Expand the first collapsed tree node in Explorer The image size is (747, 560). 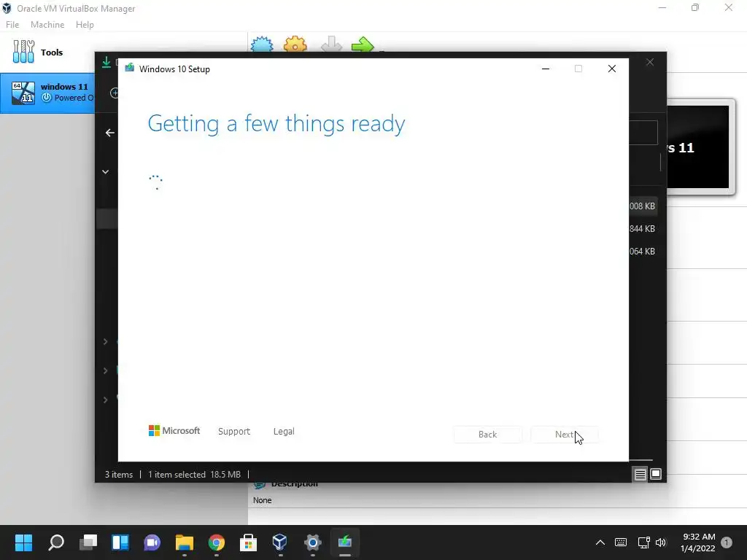coord(105,341)
